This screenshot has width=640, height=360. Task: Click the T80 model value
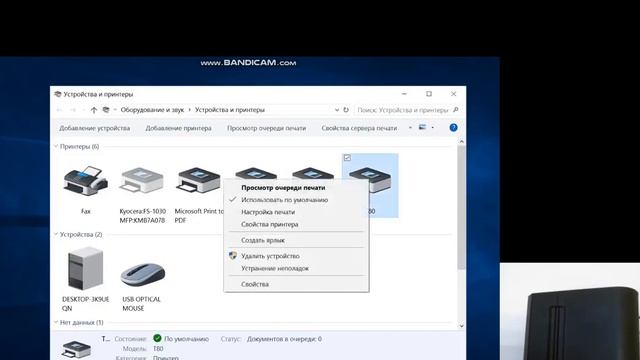click(x=158, y=349)
